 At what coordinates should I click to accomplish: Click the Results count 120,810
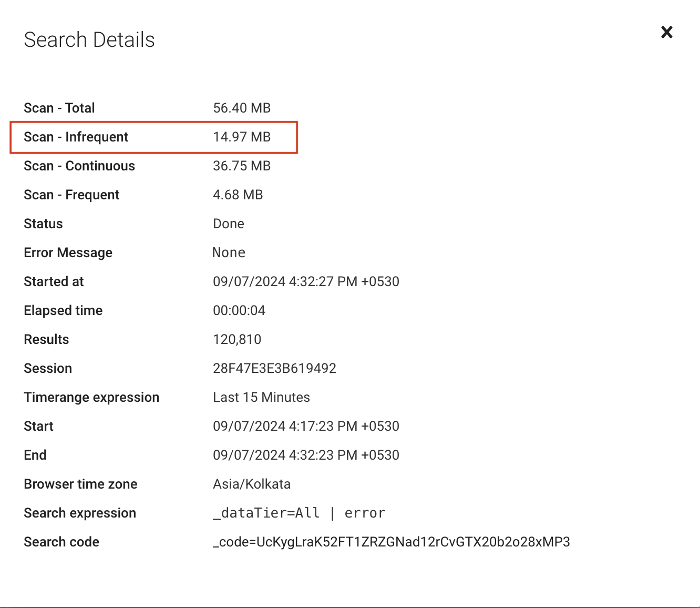click(x=237, y=339)
